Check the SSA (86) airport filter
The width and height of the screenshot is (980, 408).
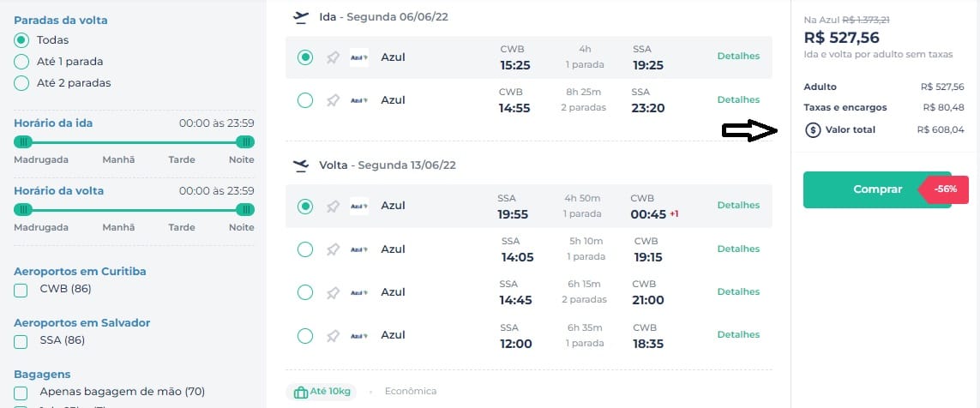point(21,341)
